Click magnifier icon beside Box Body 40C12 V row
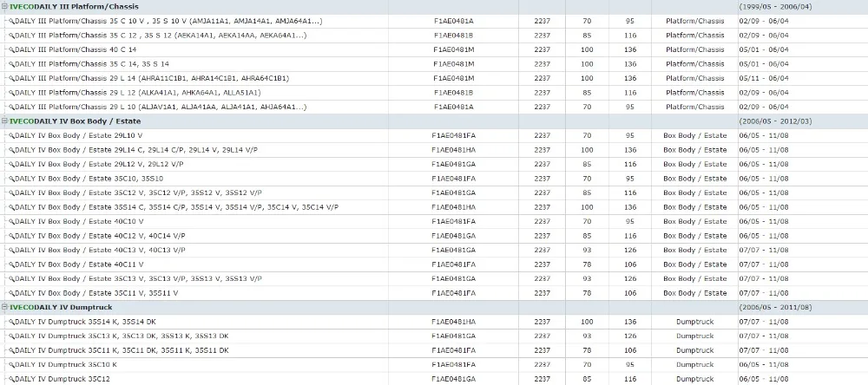The image size is (868, 385). 11,236
